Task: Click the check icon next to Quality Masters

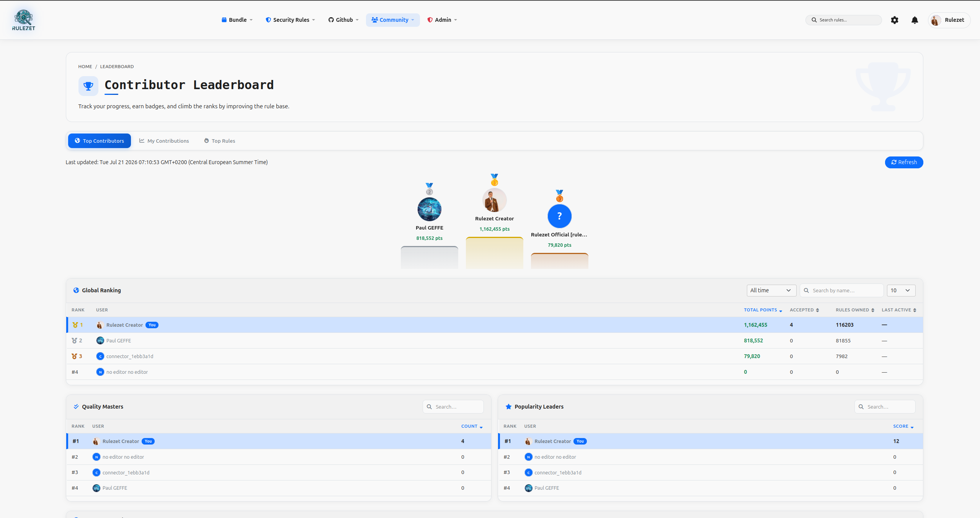Action: point(76,407)
